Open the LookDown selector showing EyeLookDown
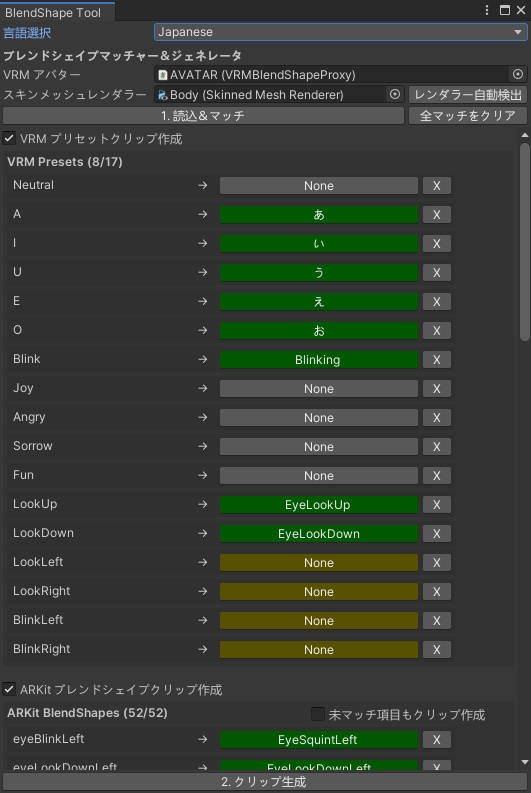The width and height of the screenshot is (531, 793). (319, 534)
